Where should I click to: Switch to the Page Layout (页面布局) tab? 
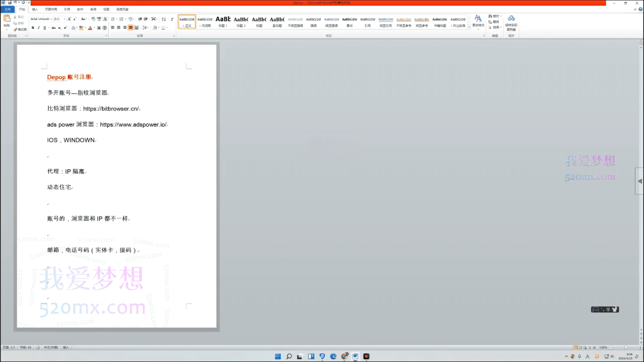(51, 9)
